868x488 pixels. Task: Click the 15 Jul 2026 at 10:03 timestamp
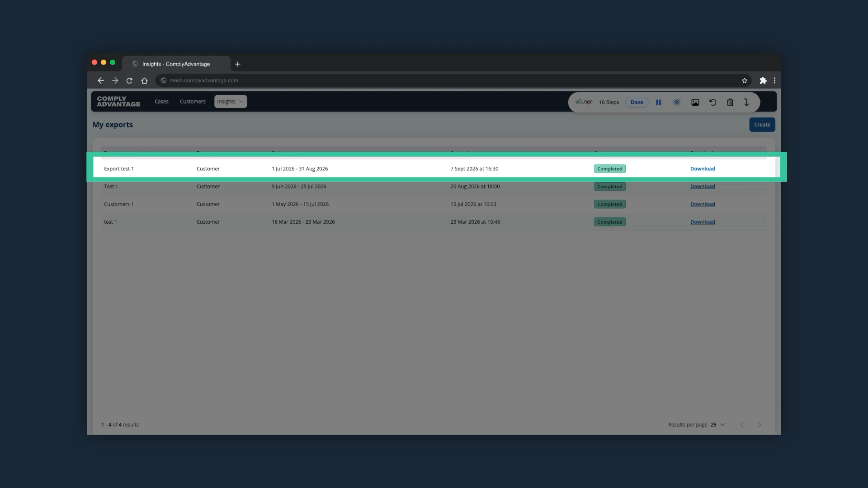click(473, 204)
